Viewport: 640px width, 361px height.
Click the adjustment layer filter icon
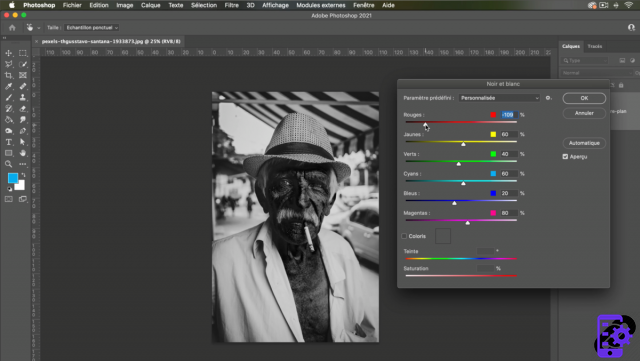pyautogui.click(x=632, y=60)
